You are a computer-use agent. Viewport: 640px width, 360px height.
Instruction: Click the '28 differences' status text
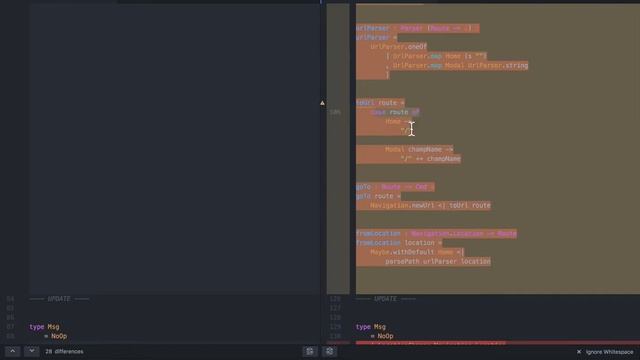[x=64, y=351]
